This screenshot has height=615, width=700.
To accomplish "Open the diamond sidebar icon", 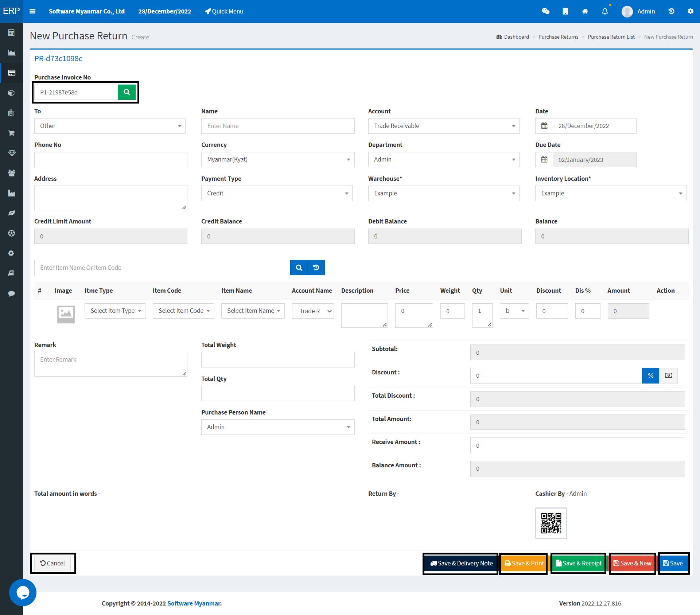I will tap(11, 153).
